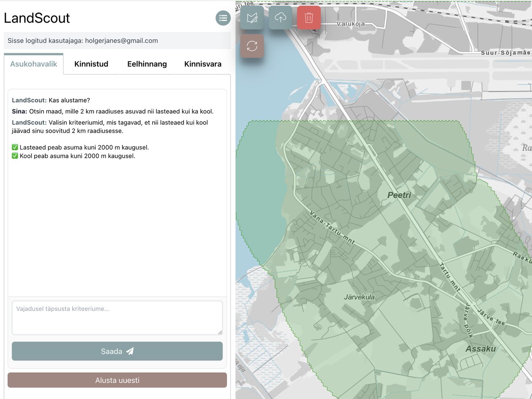Screen dimensions: 532x399
Task: Go to the Eelhinnang tab
Action: click(147, 64)
